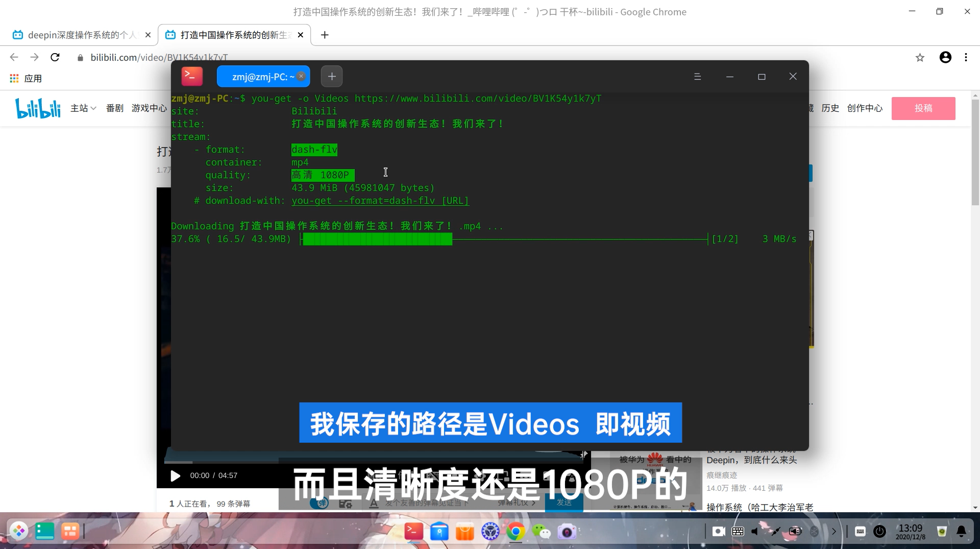Click the battery tray icon

pyautogui.click(x=795, y=532)
